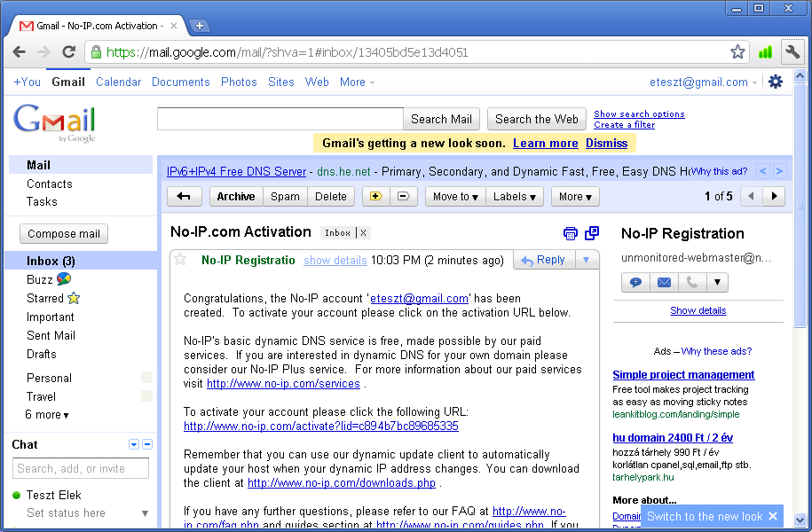Expand the 6 more labels list
Image resolution: width=812 pixels, height=532 pixels.
coord(47,415)
